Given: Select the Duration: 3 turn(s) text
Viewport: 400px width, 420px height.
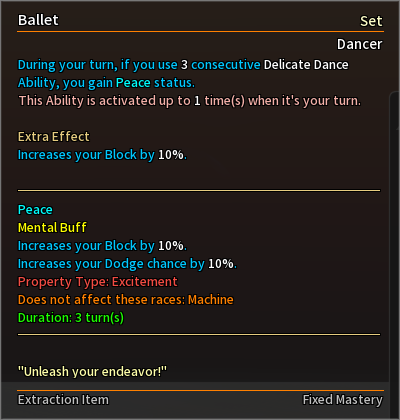Looking at the screenshot, I should [71, 318].
